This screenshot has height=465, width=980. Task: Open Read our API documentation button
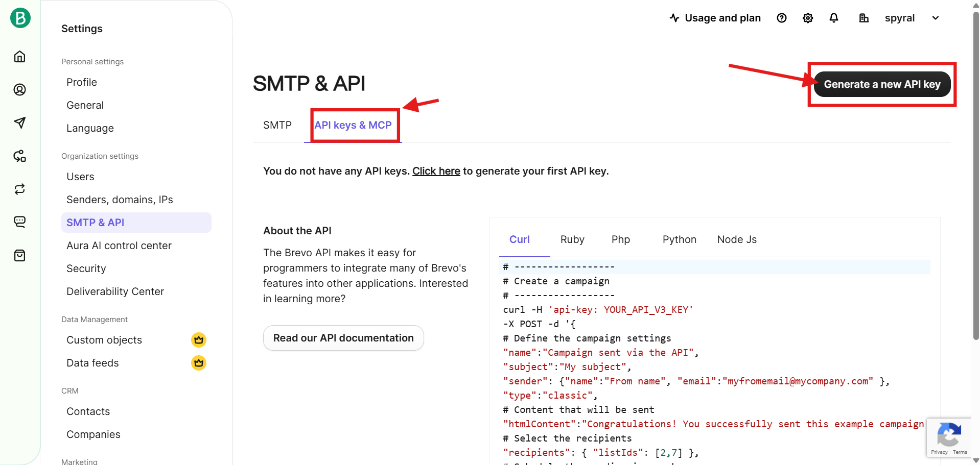(343, 338)
